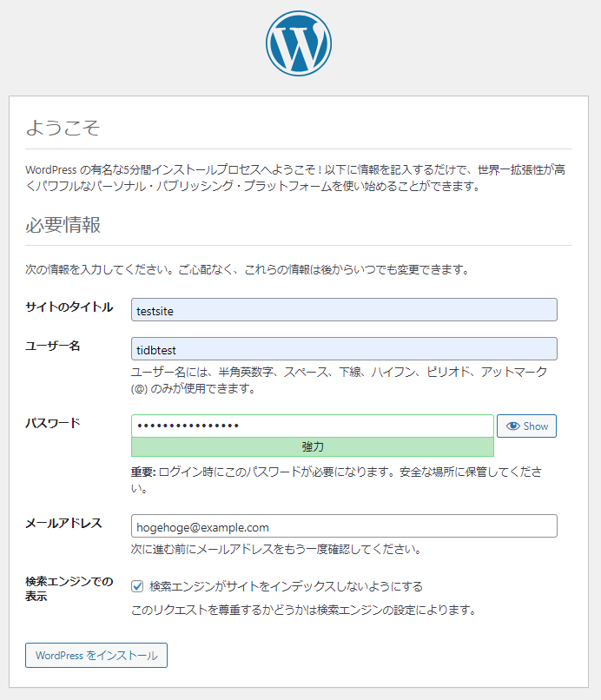
Task: Click the 次の情報を入力してください instruction text
Action: click(248, 269)
